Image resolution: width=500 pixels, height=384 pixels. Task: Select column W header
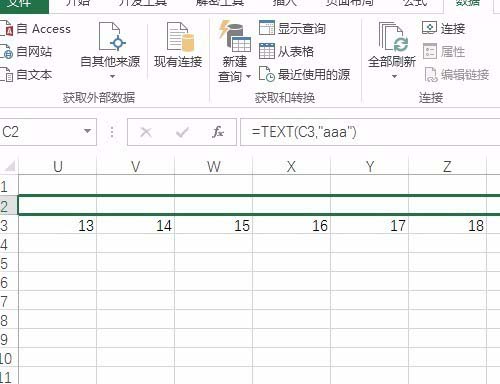tap(214, 166)
